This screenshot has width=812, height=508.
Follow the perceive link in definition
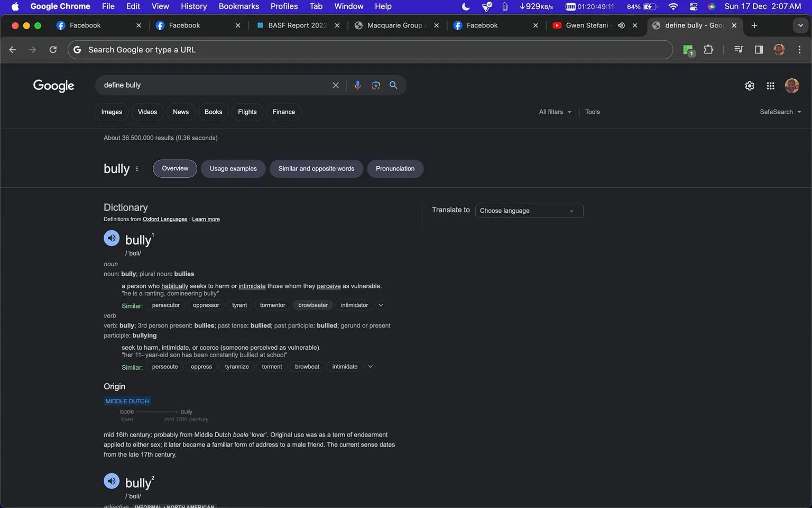point(329,286)
